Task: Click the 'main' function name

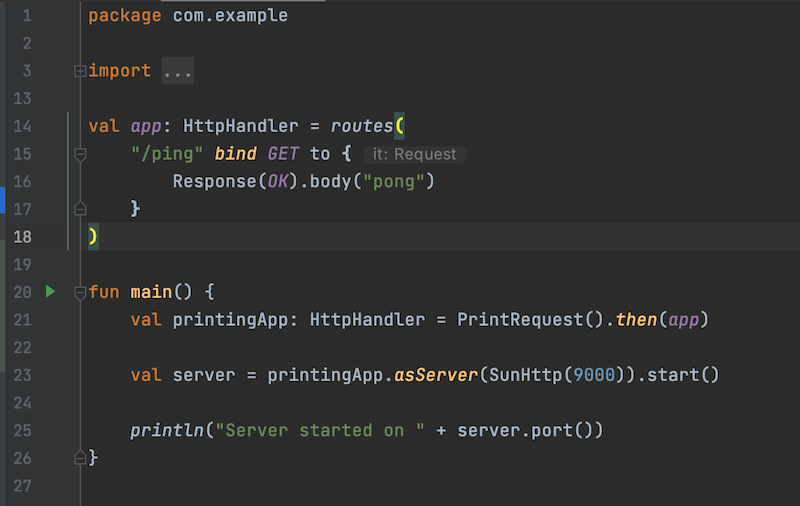Action: (x=151, y=292)
